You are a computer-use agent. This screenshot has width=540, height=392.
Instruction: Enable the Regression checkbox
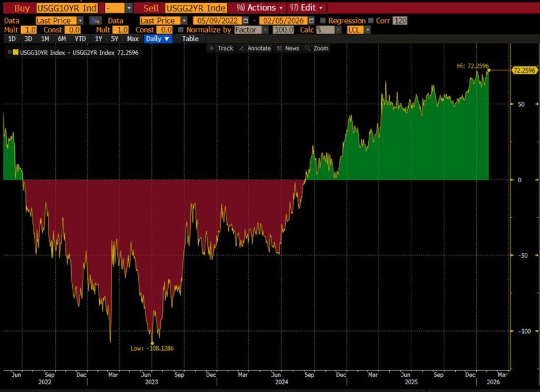point(323,21)
